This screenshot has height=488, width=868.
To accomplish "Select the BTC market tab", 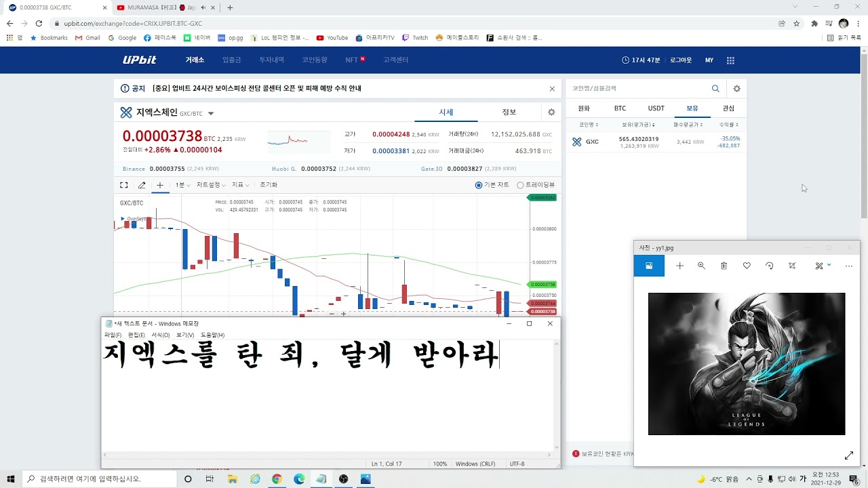I will 620,108.
